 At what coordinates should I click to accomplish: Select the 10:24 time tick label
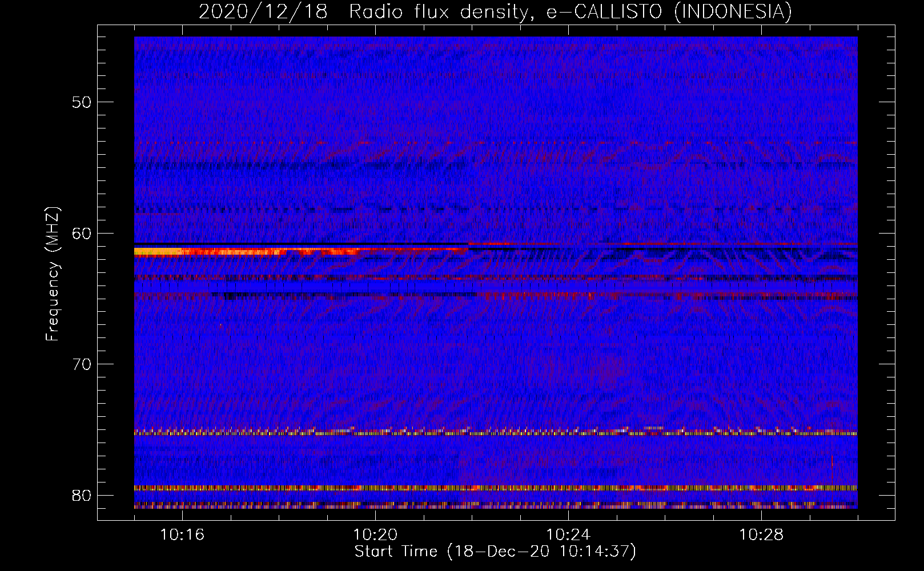pyautogui.click(x=568, y=535)
